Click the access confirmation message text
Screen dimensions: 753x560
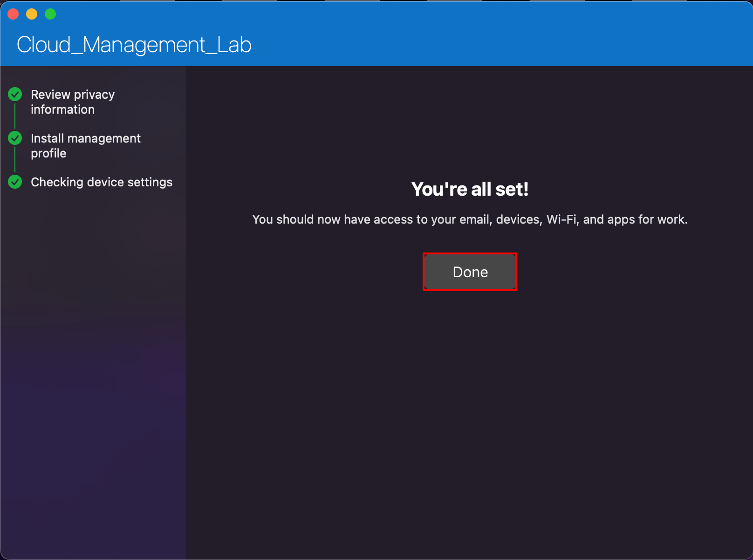tap(470, 219)
